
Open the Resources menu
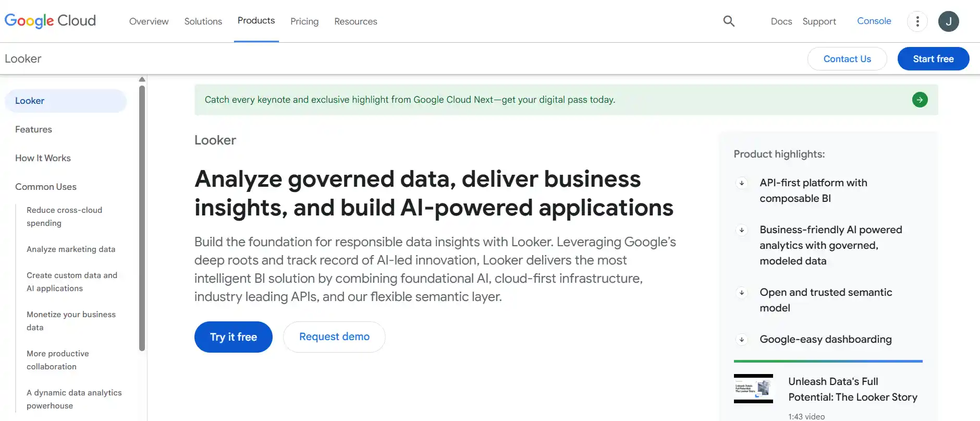tap(356, 21)
